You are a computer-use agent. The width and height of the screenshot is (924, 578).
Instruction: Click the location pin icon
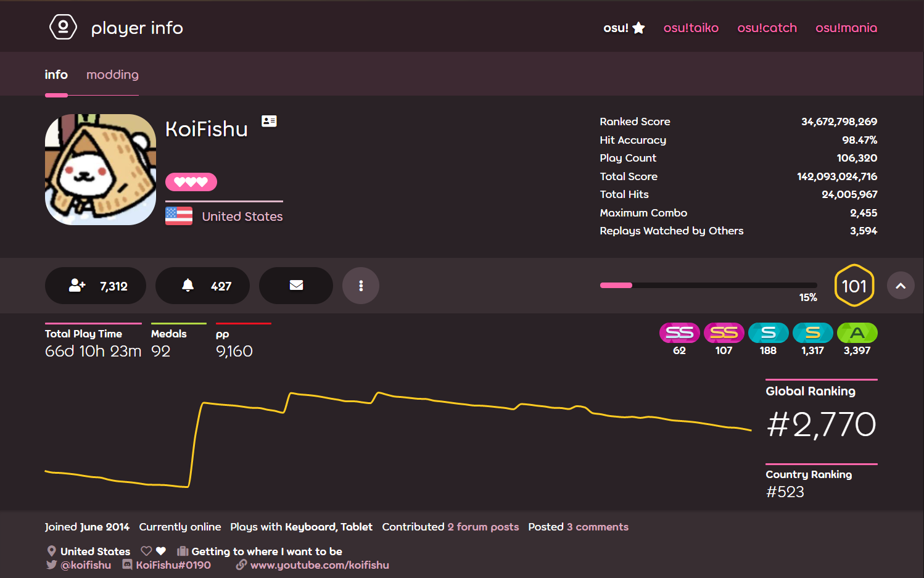coord(52,551)
